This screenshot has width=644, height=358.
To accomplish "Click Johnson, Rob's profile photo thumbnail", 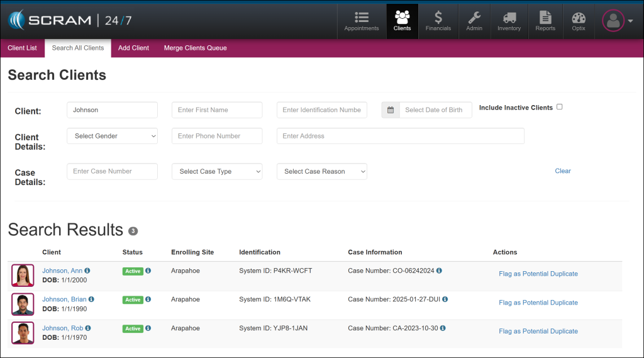I will click(x=23, y=332).
